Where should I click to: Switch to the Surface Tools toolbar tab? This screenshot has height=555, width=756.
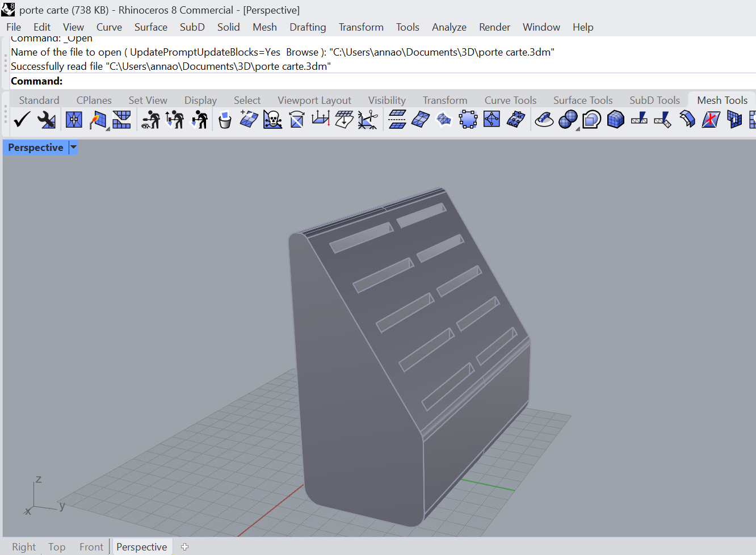point(582,100)
